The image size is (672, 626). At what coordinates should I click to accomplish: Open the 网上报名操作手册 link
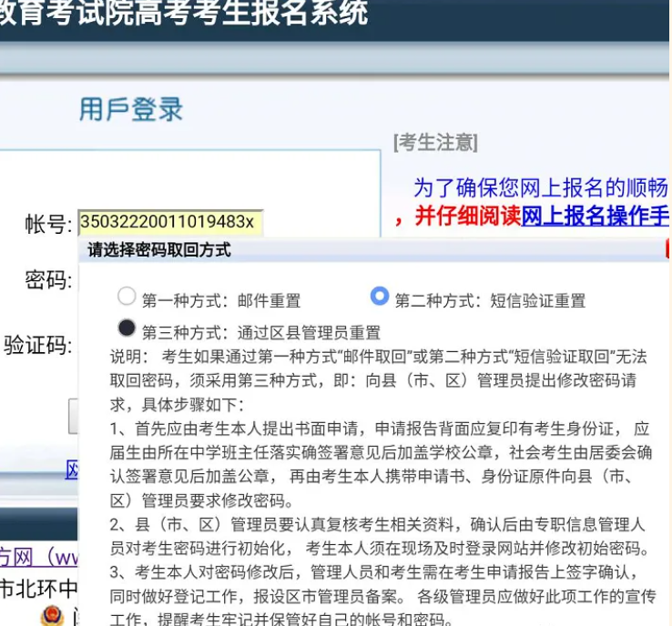click(596, 216)
